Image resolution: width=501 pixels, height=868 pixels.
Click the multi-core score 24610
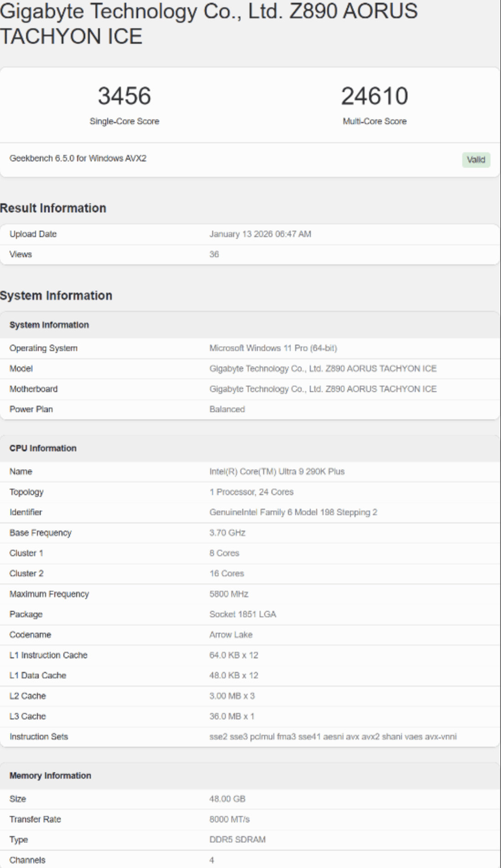click(374, 96)
